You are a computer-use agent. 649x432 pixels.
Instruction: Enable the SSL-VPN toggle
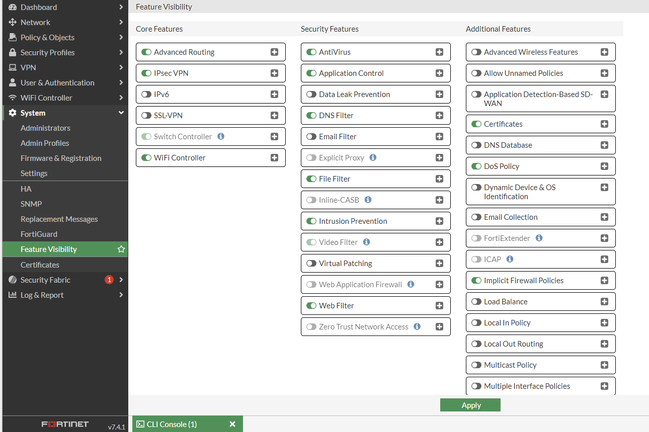coord(146,115)
